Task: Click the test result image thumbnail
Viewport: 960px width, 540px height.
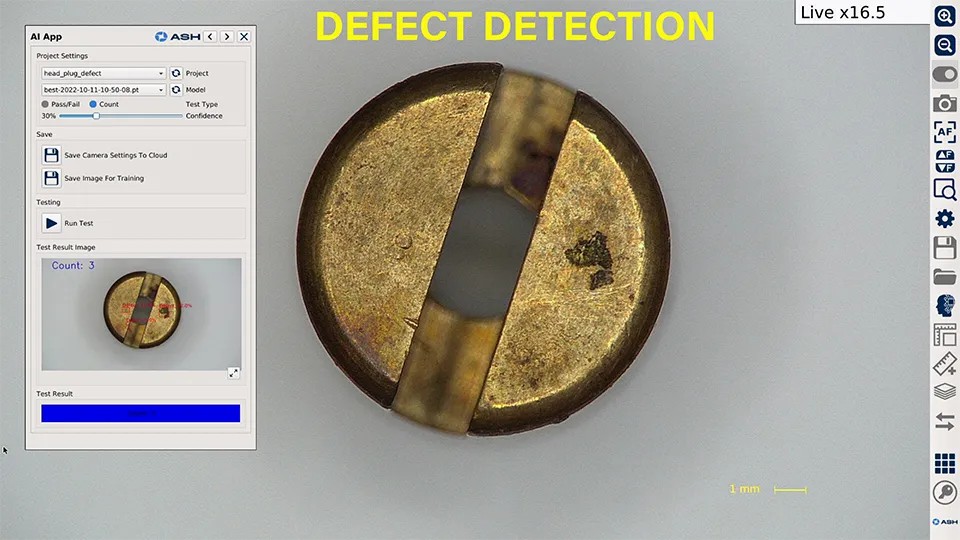Action: (140, 315)
